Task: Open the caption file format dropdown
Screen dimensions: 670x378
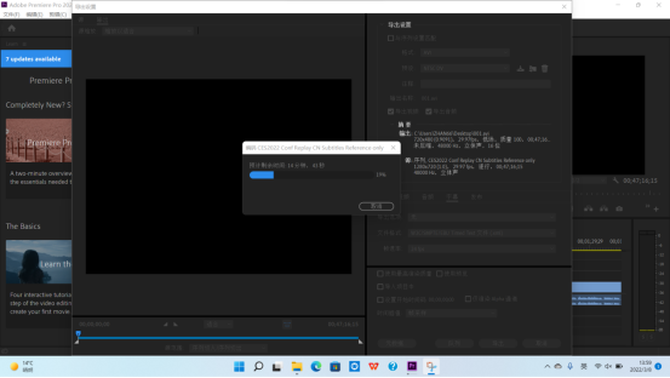Action: [482, 233]
